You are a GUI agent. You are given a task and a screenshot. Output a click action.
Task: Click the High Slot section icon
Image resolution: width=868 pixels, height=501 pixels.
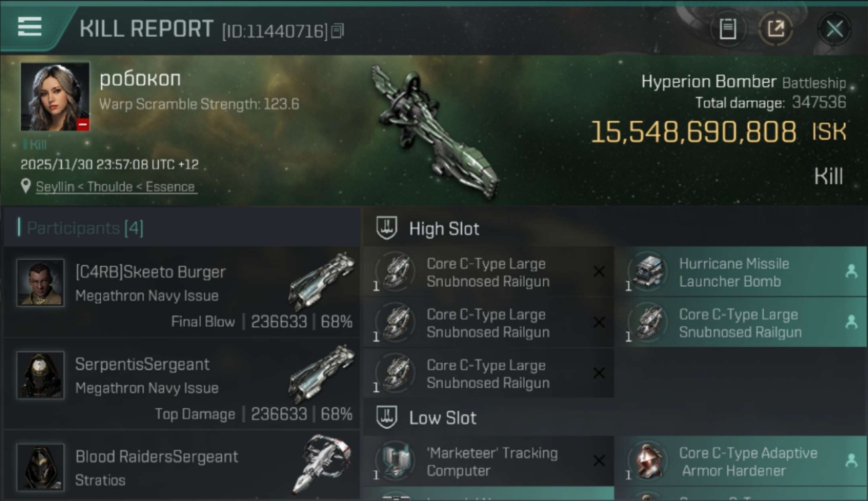pos(387,228)
